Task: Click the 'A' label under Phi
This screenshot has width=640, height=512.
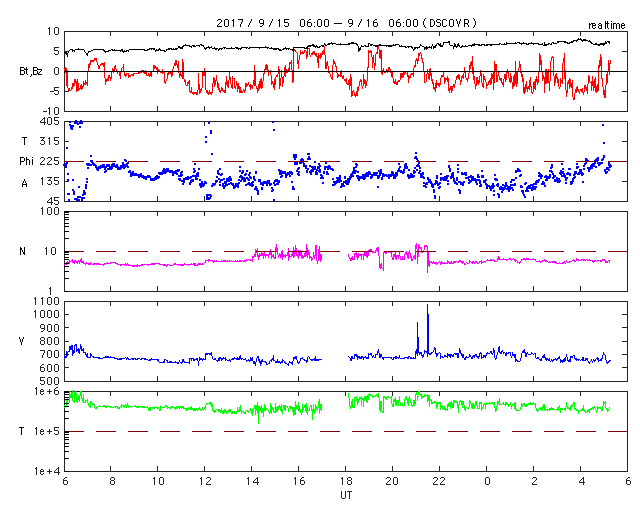Action: point(24,184)
